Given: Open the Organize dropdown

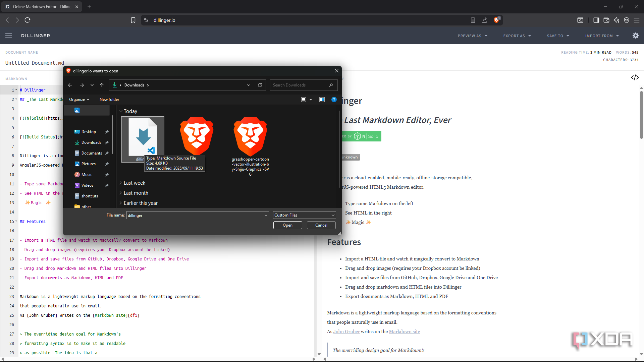Looking at the screenshot, I should click(x=79, y=100).
